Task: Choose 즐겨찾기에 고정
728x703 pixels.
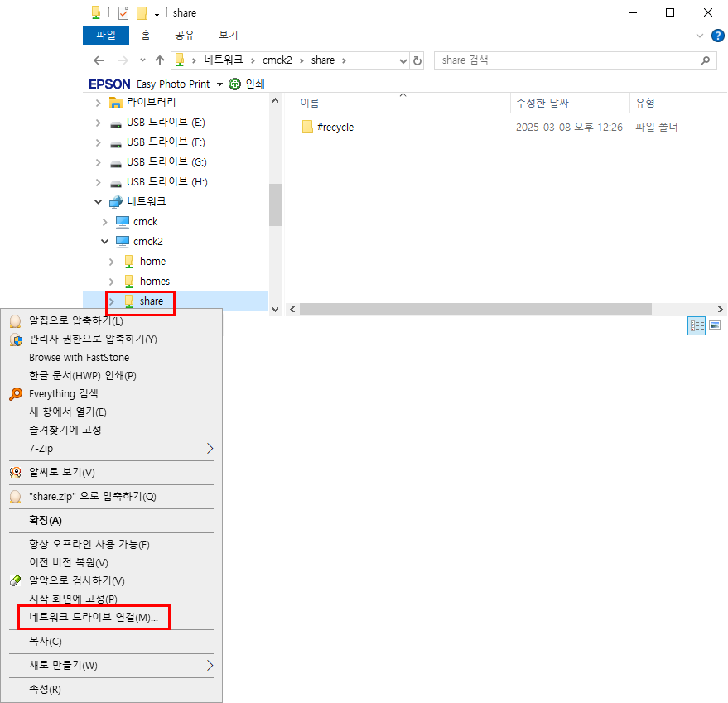Action: click(112, 430)
